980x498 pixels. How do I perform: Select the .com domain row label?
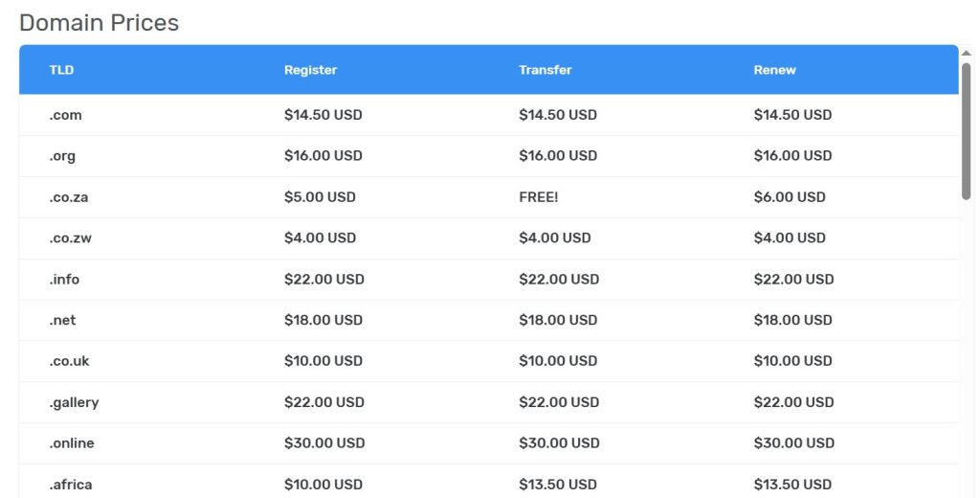pos(66,115)
